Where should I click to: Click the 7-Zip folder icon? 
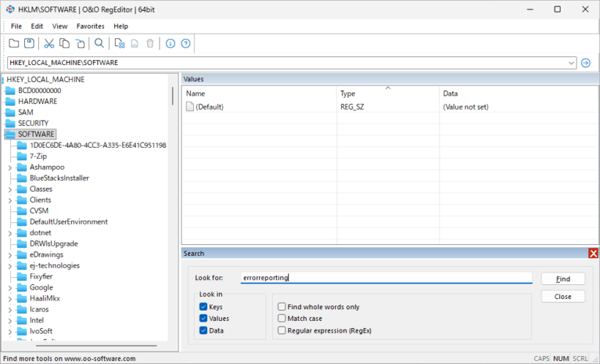22,156
